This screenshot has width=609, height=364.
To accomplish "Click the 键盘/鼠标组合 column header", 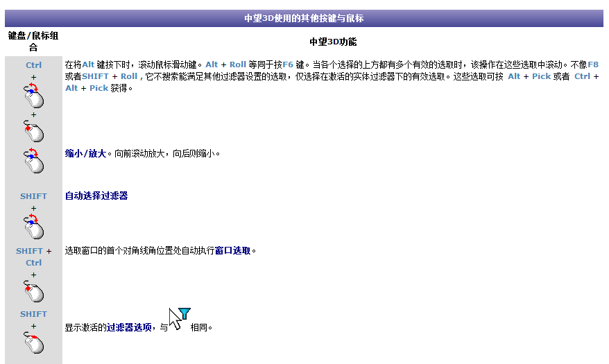I will (33, 41).
